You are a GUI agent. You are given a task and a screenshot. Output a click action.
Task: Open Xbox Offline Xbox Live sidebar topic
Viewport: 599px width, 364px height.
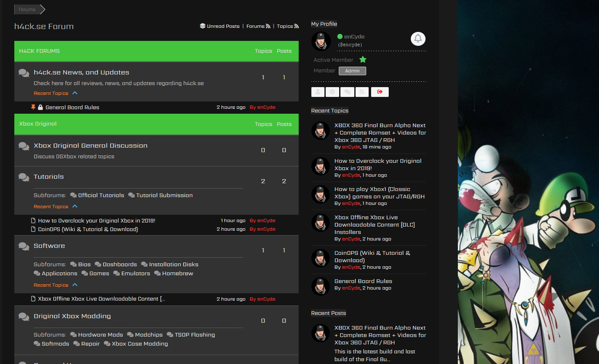[x=374, y=225]
